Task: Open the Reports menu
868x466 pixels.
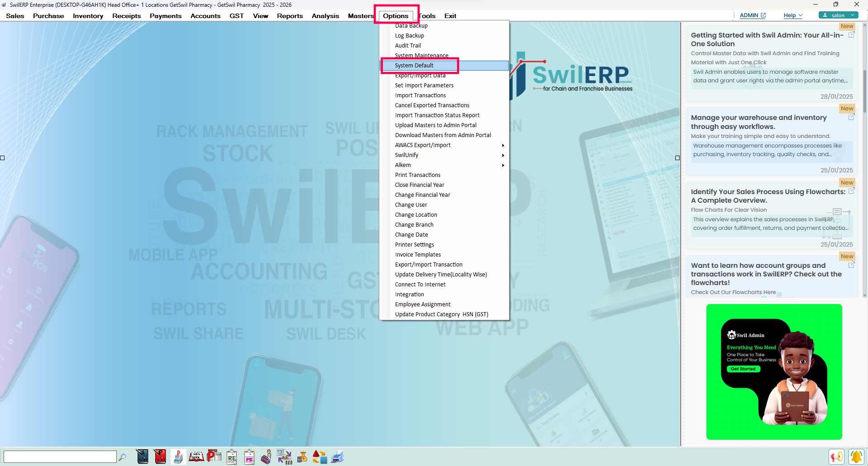Action: coord(290,16)
